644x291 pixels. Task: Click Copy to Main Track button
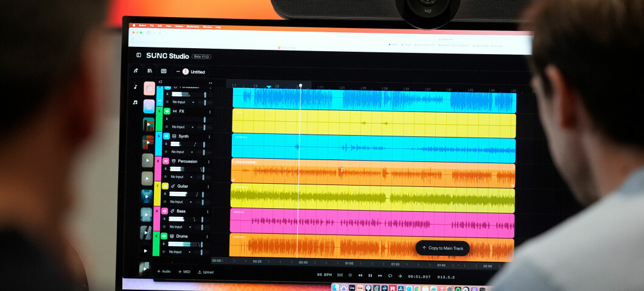tap(443, 248)
